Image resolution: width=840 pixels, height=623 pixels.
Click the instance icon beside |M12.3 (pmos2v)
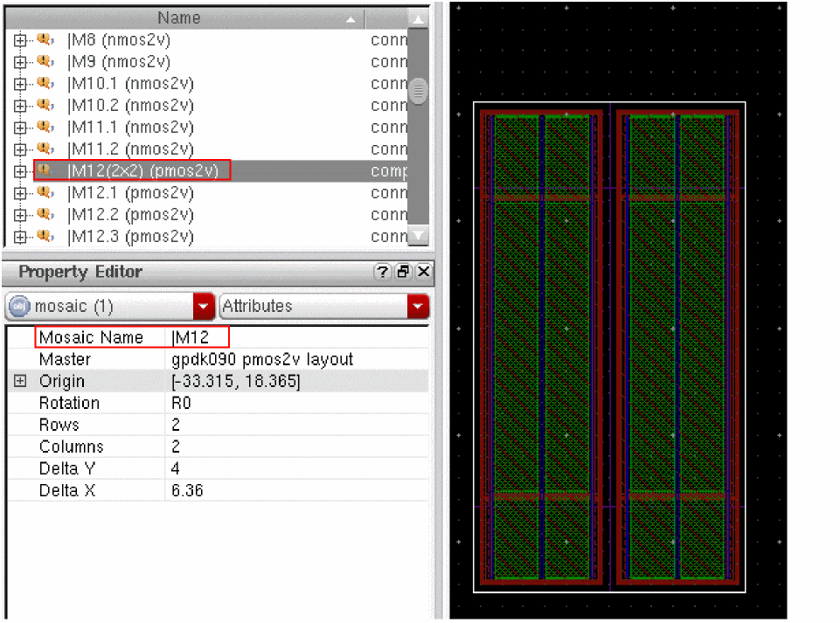pos(45,237)
